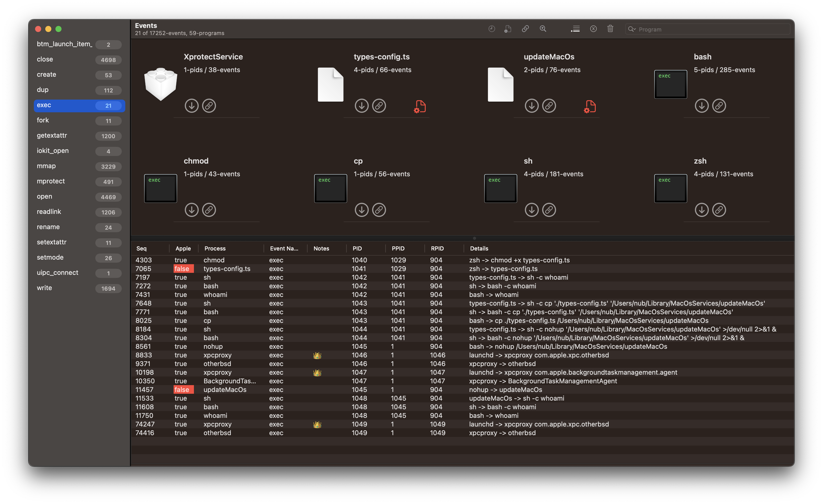The width and height of the screenshot is (823, 504).
Task: Select the mmap event type
Action: 79,166
